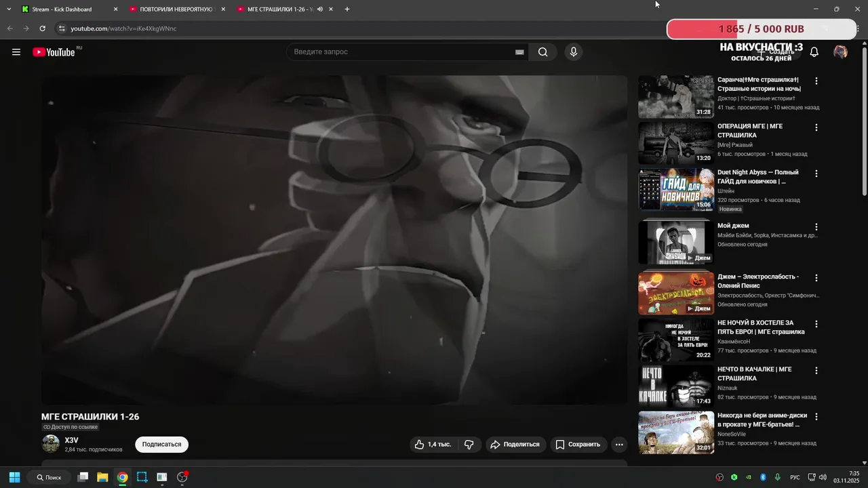Click the main video player to pause

[x=334, y=240]
